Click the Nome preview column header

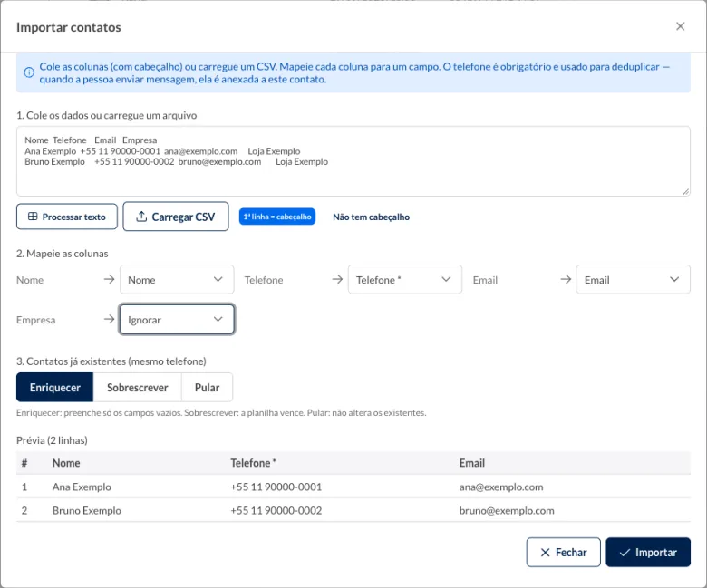[66, 463]
